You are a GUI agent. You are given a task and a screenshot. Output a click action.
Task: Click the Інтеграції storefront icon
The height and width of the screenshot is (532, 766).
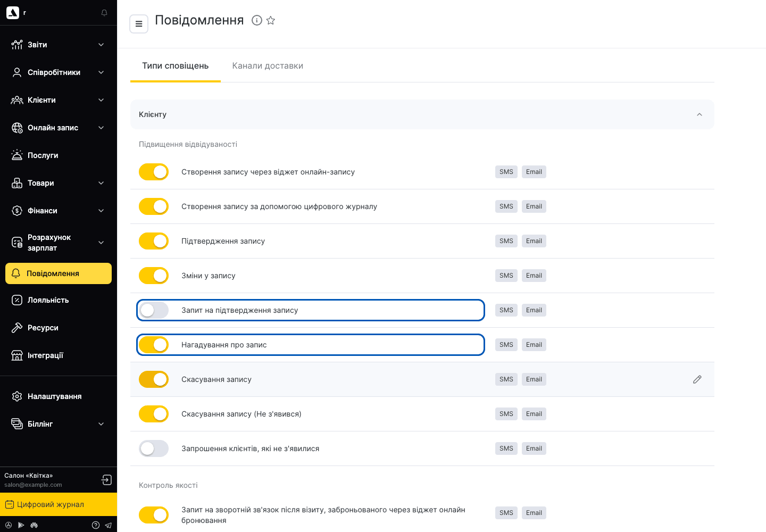tap(17, 355)
